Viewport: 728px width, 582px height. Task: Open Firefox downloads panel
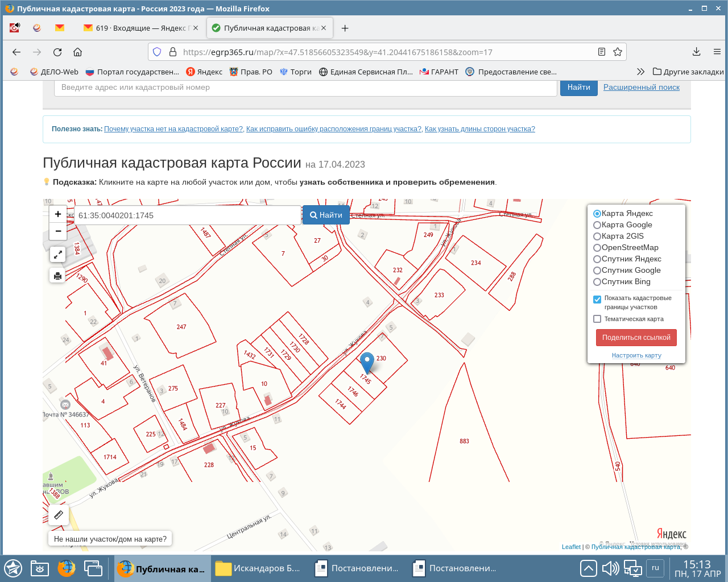(696, 52)
